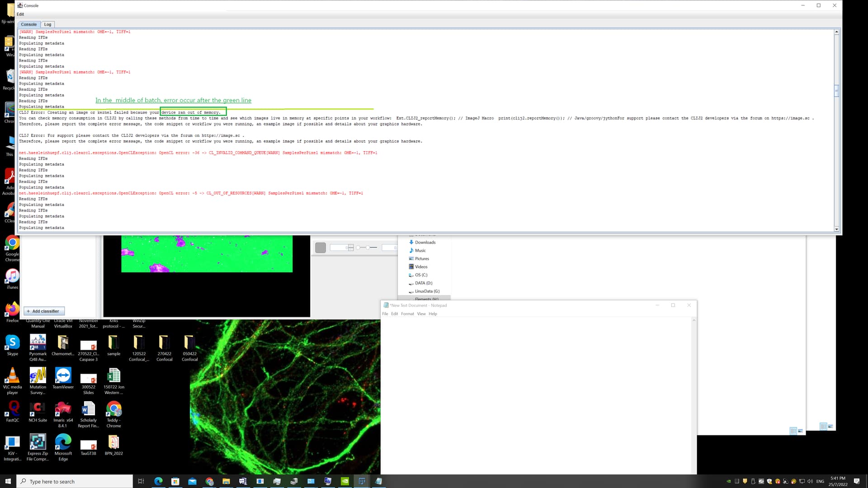Open the VLC media player shortcut
The width and height of the screenshot is (868, 488).
12,376
